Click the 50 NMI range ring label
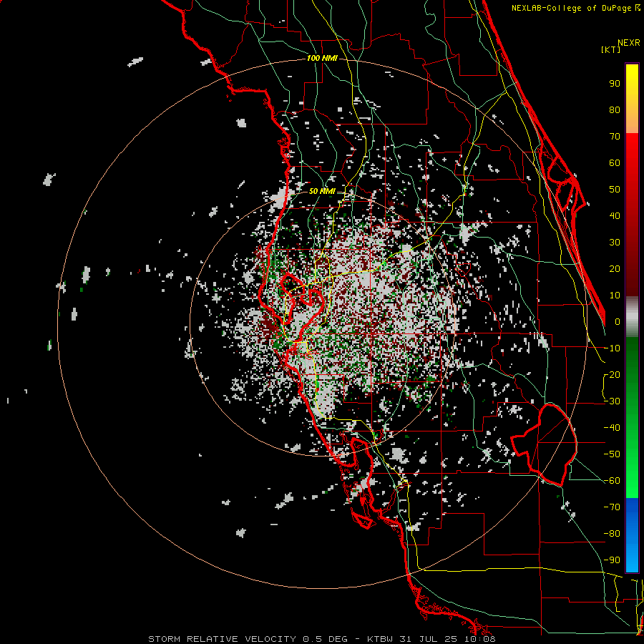Viewport: 644px width, 644px height. coord(322,191)
